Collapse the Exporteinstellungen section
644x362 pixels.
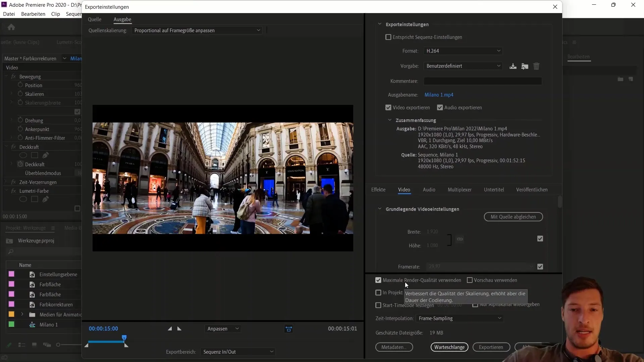(380, 24)
